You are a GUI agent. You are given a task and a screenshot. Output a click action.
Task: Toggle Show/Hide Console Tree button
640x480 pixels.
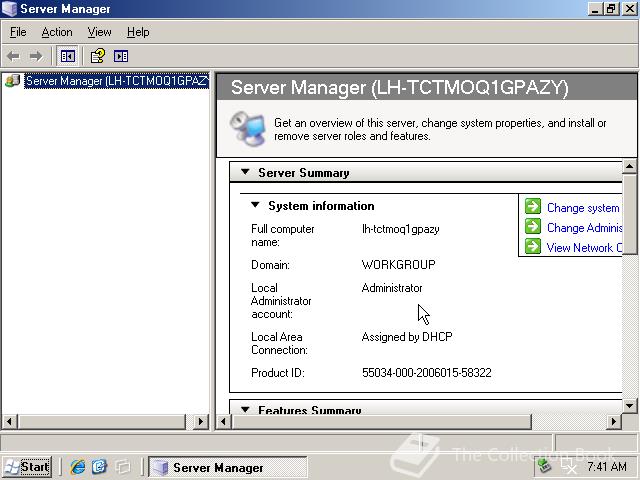pyautogui.click(x=67, y=56)
